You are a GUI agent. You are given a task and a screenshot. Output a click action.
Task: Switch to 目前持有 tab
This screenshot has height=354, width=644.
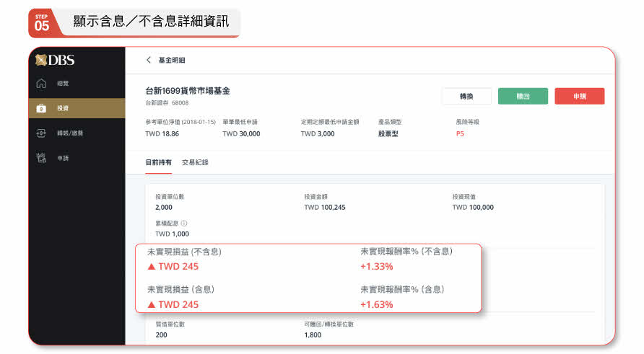(159, 162)
